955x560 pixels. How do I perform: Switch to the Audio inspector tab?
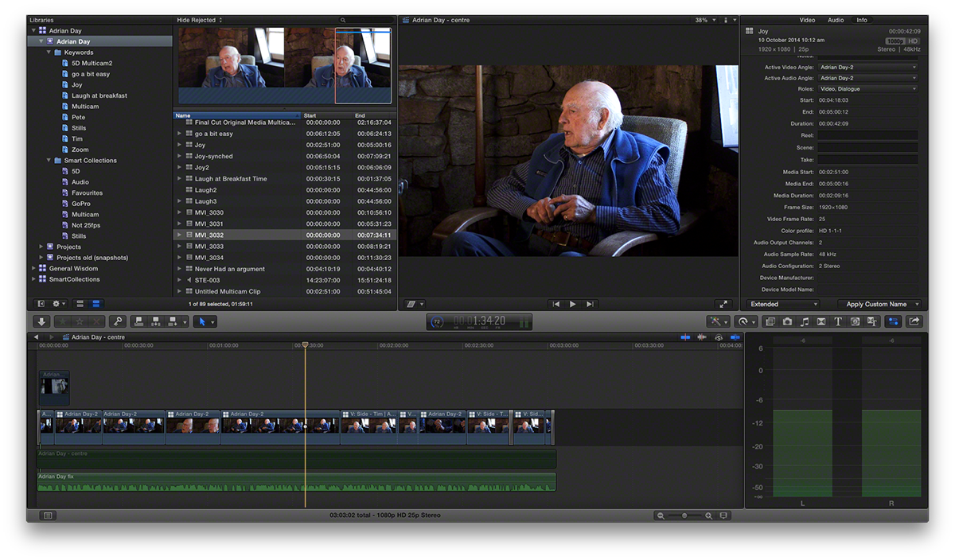pos(836,20)
